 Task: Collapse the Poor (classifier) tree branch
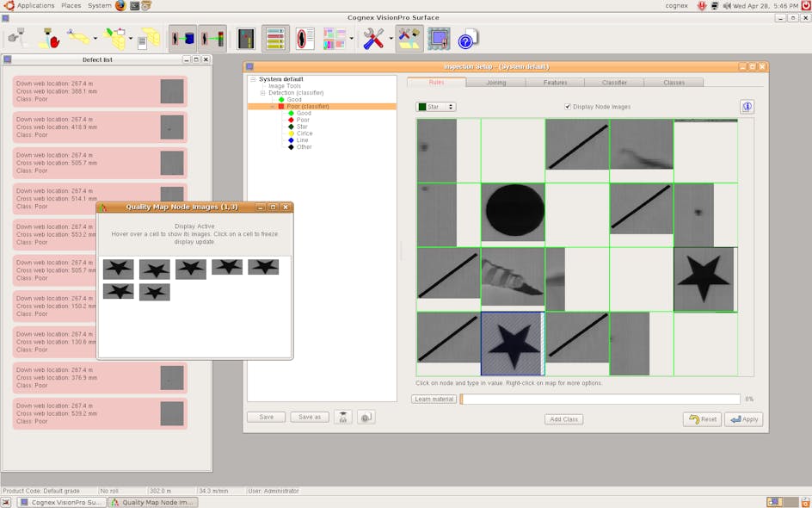point(271,107)
